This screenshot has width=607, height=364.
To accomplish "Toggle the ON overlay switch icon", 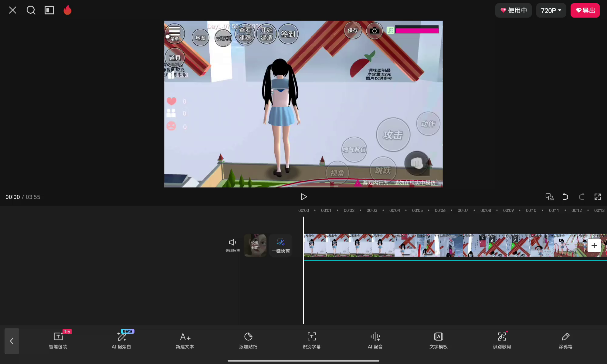I will click(x=549, y=197).
